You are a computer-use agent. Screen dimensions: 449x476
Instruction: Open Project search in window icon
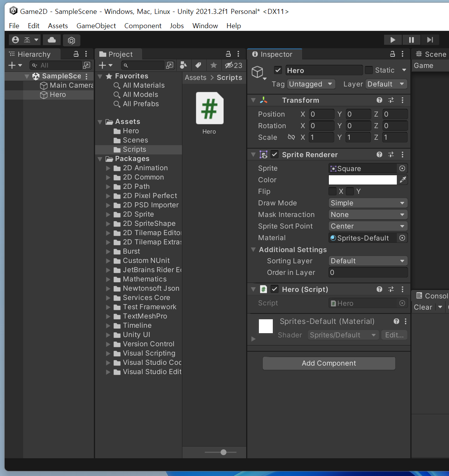[170, 65]
